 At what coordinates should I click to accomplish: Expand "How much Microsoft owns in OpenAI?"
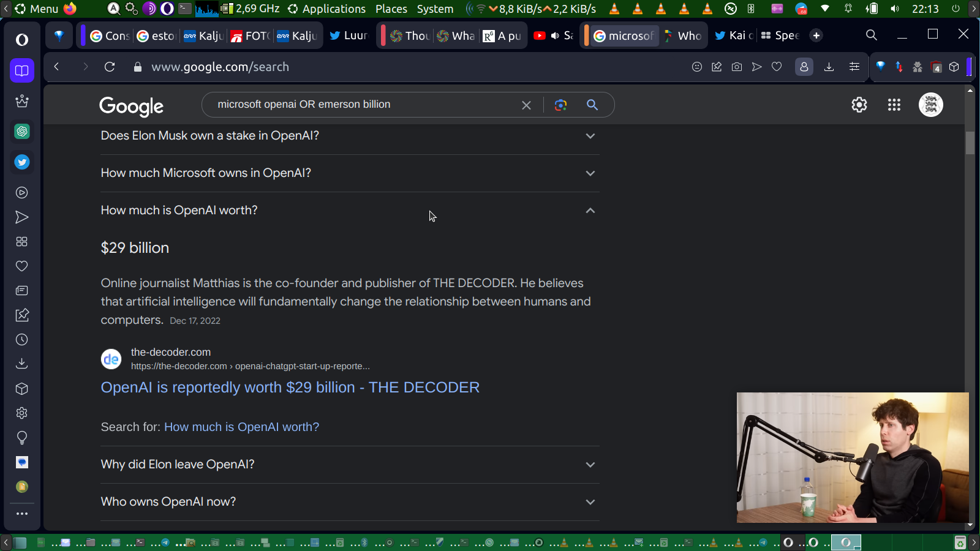[x=350, y=173]
